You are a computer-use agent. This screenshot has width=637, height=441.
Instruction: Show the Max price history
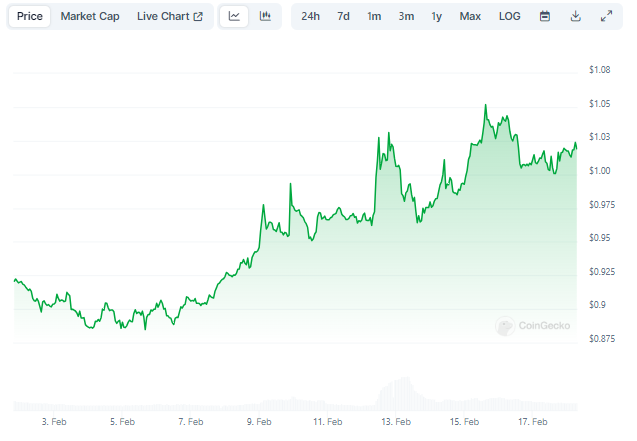click(x=470, y=16)
